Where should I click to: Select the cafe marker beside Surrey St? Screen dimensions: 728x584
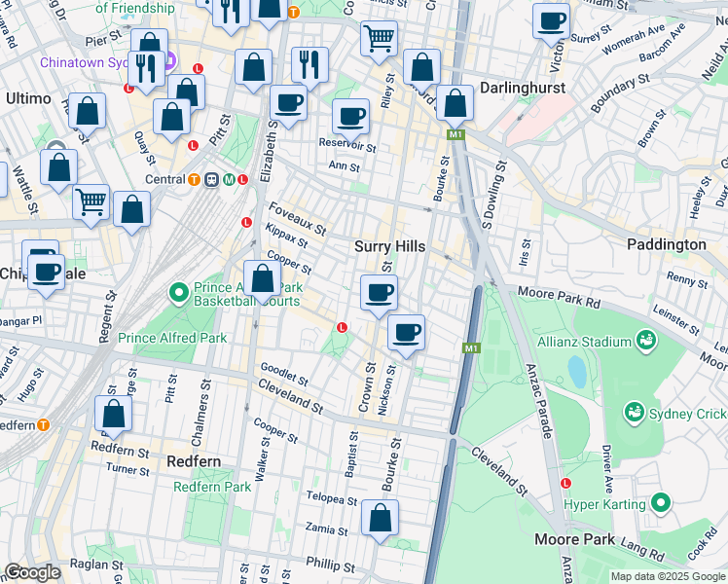pos(551,21)
